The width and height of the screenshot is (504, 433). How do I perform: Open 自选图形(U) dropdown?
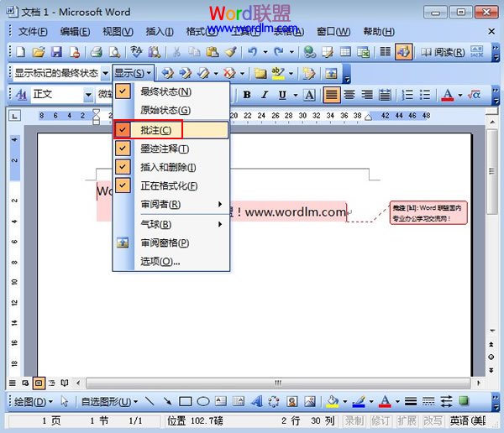click(109, 401)
